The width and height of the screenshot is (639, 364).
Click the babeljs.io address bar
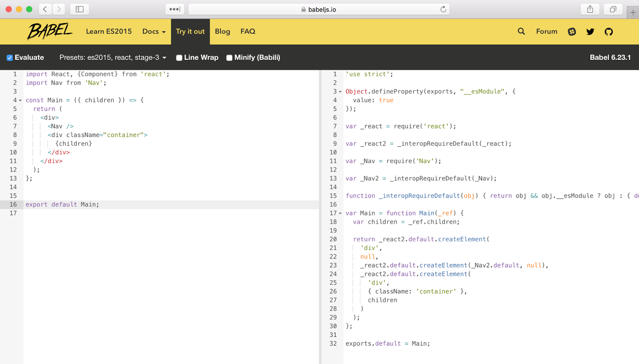coord(319,9)
